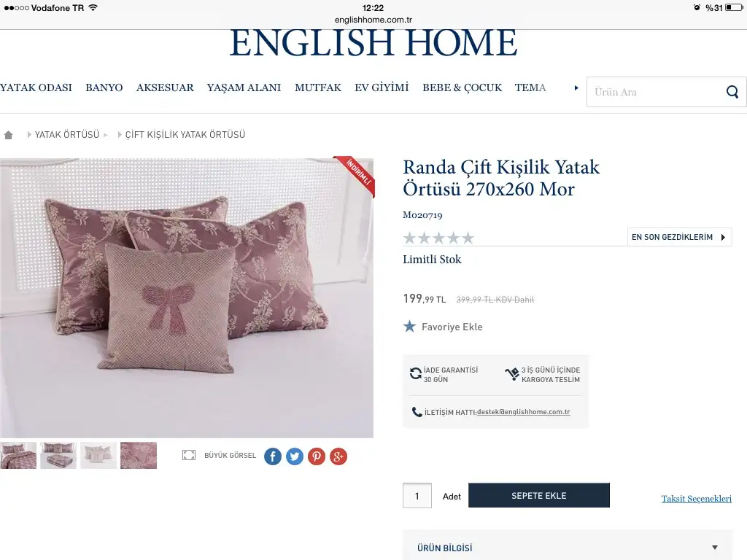
Task: Share product on Google Plus
Action: click(338, 456)
